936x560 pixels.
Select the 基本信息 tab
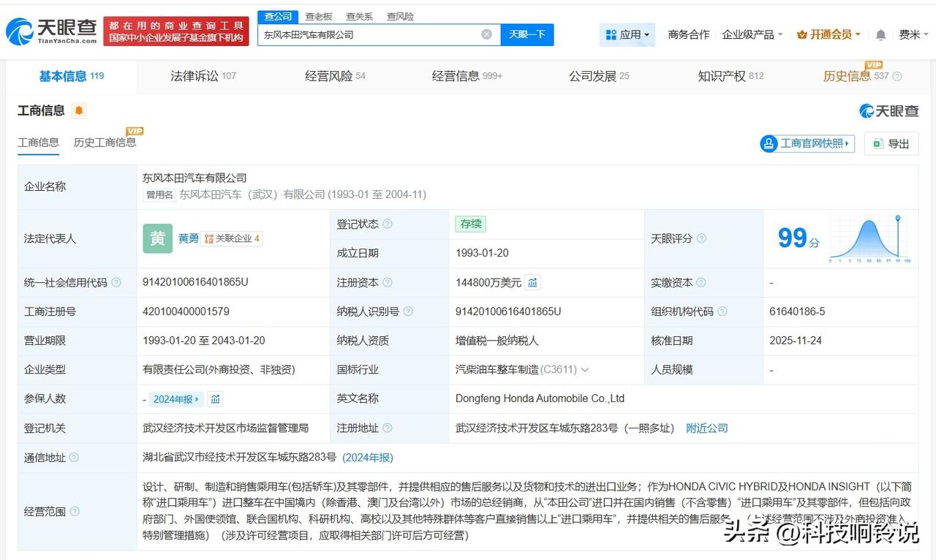[71, 76]
